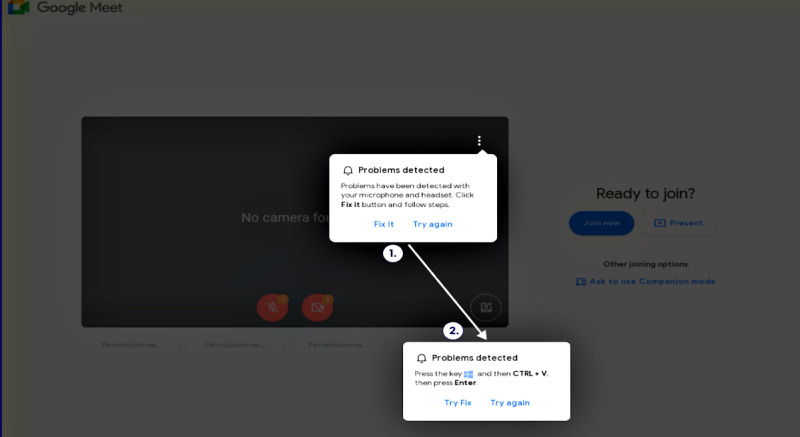Click the 'No camera found' message
800x437 pixels.
point(285,218)
